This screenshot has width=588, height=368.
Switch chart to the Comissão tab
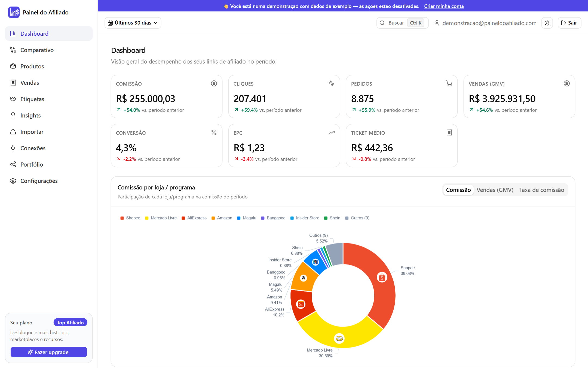click(458, 190)
